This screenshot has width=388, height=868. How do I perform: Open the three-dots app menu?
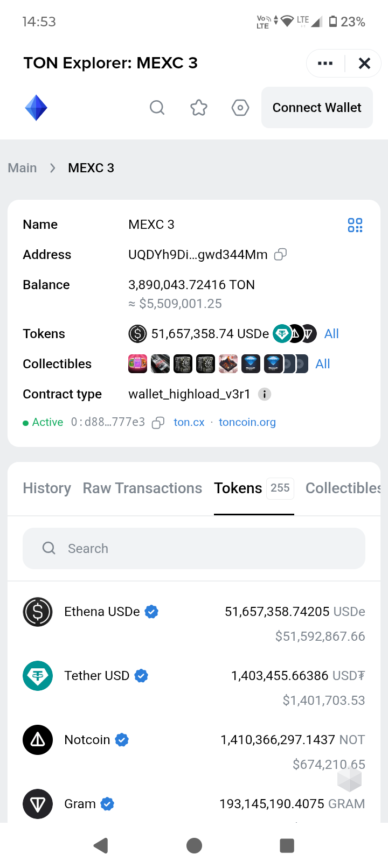click(325, 64)
